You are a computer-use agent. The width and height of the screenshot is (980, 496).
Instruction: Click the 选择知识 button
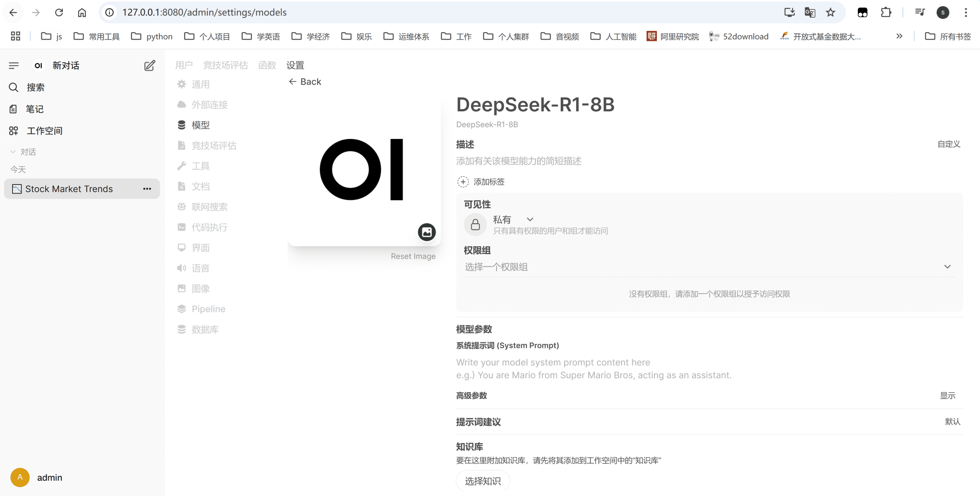click(483, 481)
